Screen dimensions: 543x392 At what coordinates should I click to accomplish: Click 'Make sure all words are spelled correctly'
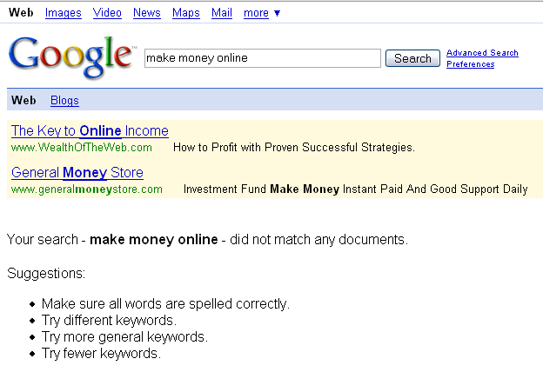[x=165, y=303]
